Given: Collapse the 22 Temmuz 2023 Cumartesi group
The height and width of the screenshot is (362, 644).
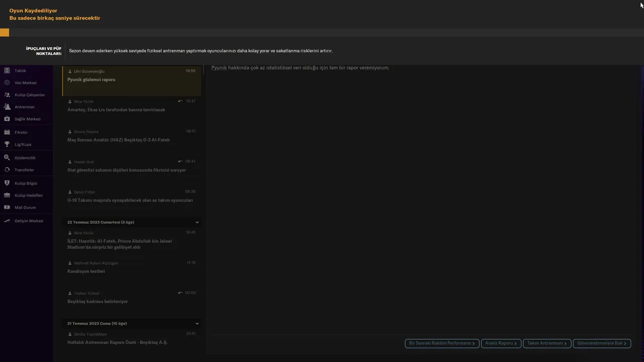Looking at the screenshot, I should click(x=197, y=222).
